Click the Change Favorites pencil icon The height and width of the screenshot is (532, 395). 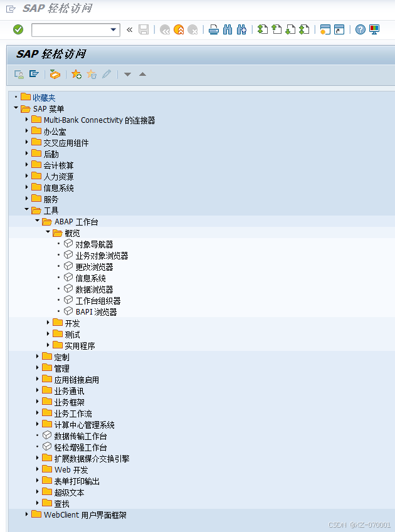tap(107, 75)
